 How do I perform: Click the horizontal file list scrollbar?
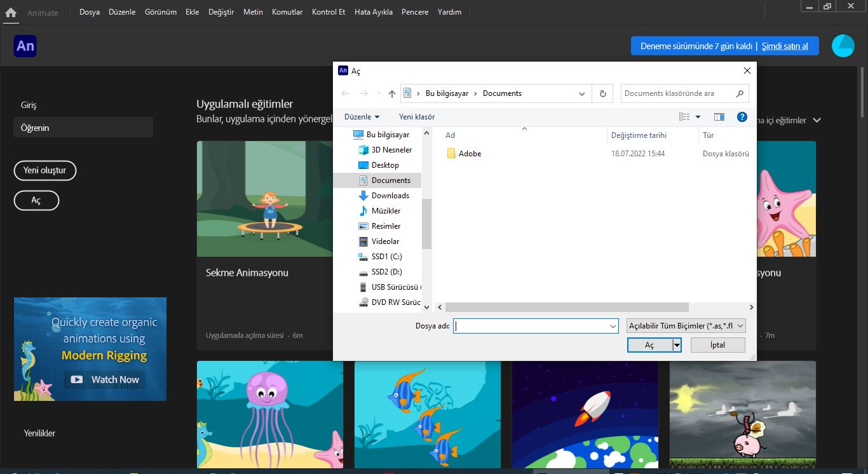coord(567,307)
